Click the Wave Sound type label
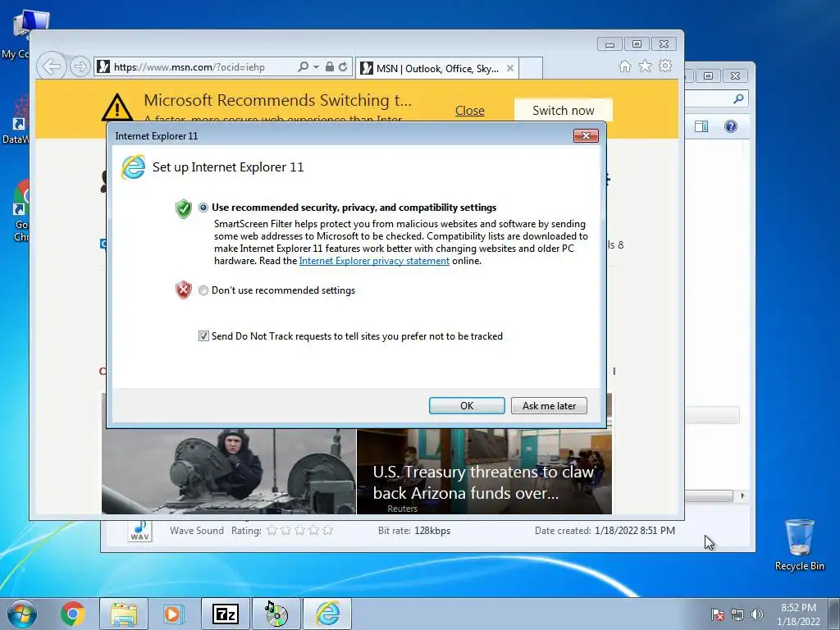840x630 pixels. coord(197,531)
